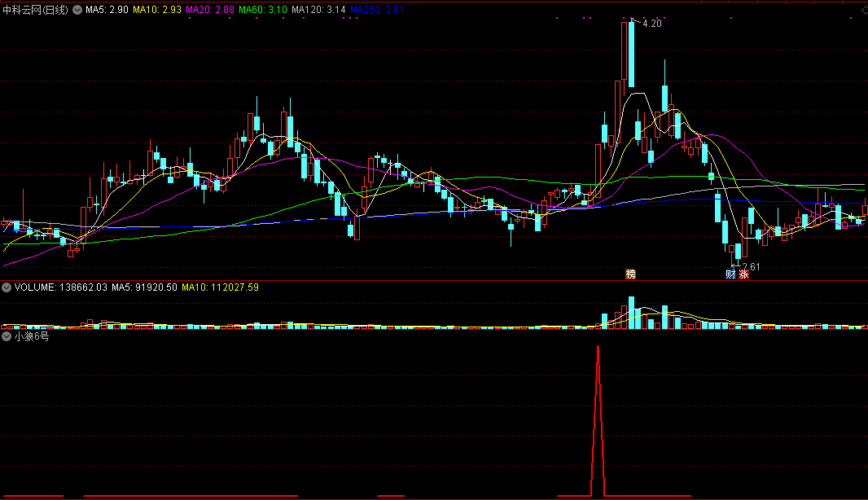Click the tall cyan candle at the 4.20 peak
The height and width of the screenshot is (500, 868).
click(x=632, y=55)
